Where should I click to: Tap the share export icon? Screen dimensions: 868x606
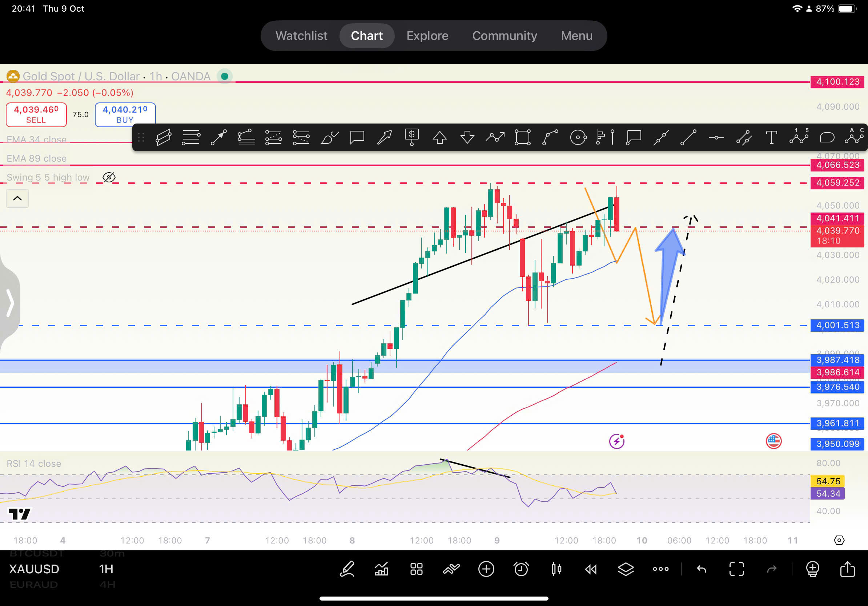pos(847,569)
